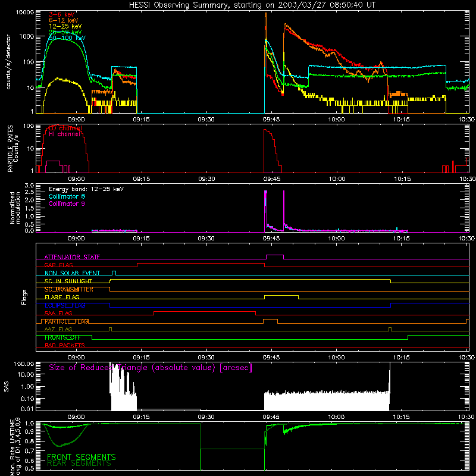The image size is (476, 476).
Task: Click the counts/s/detector y-axis label
Action: point(8,62)
